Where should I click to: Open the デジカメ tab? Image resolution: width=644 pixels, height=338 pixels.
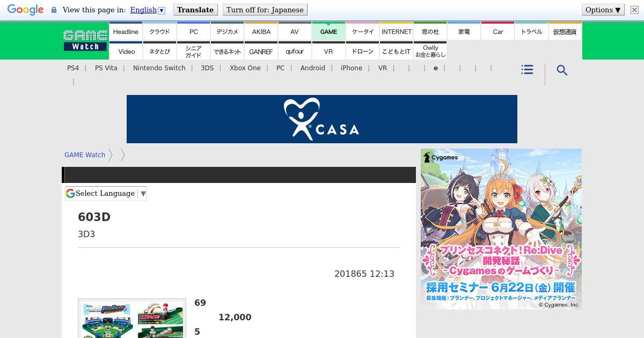[x=227, y=31]
